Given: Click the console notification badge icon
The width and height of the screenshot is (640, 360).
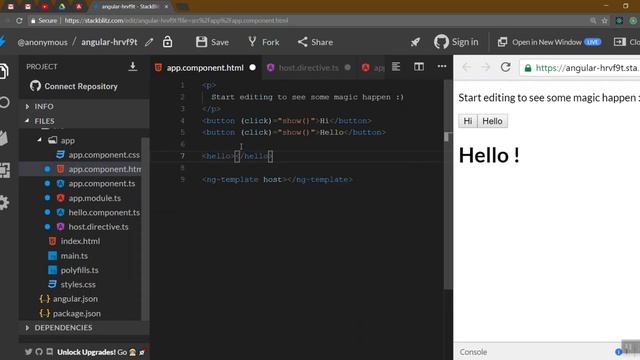Looking at the screenshot, I should point(618,352).
